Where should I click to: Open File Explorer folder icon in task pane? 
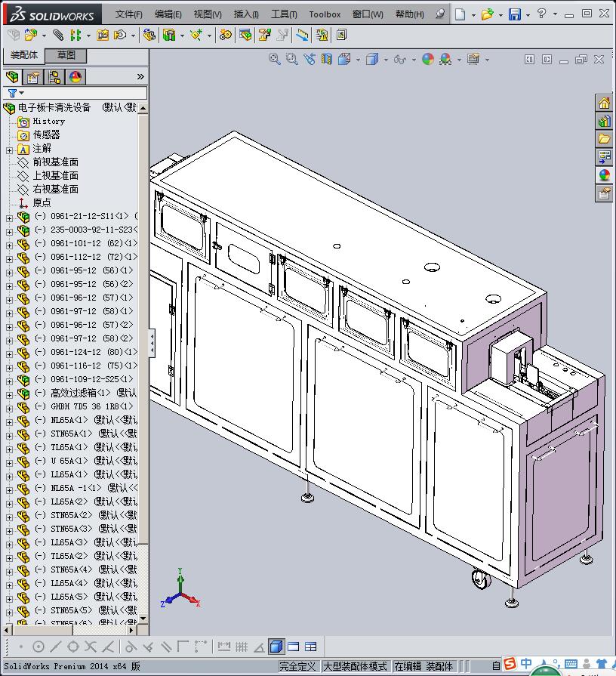coord(604,139)
